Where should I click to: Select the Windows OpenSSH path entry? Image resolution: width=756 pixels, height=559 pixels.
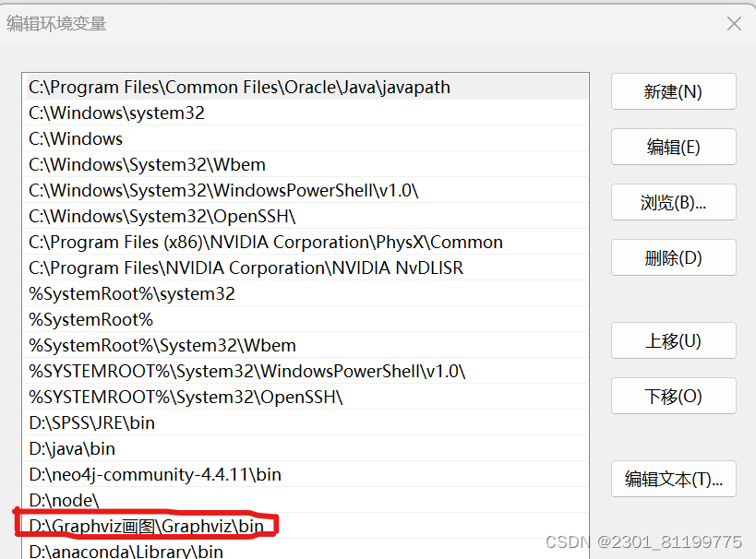[157, 216]
